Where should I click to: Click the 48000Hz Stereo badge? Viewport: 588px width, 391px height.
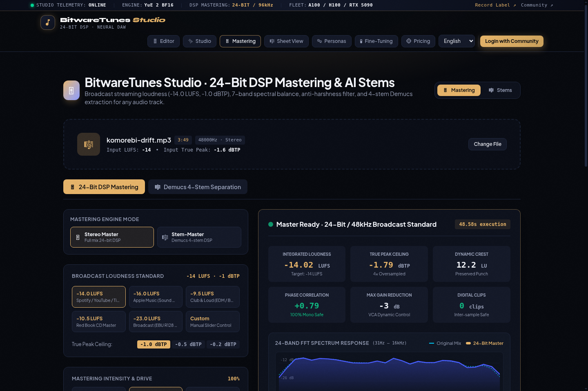pos(220,140)
